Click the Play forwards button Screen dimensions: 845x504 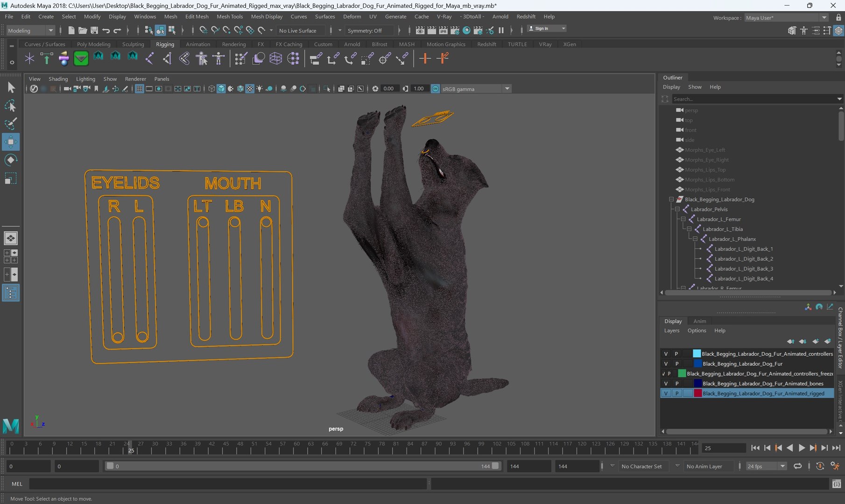[x=802, y=448]
